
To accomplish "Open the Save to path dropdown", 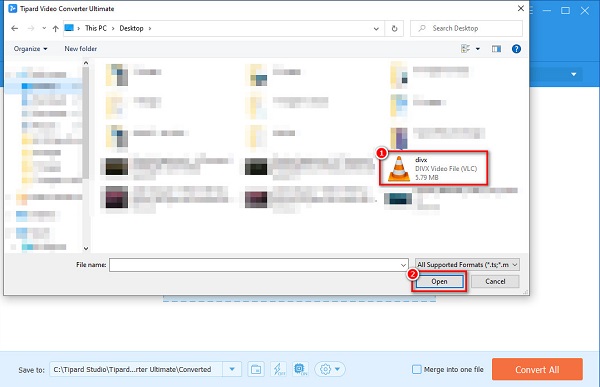I will (232, 369).
